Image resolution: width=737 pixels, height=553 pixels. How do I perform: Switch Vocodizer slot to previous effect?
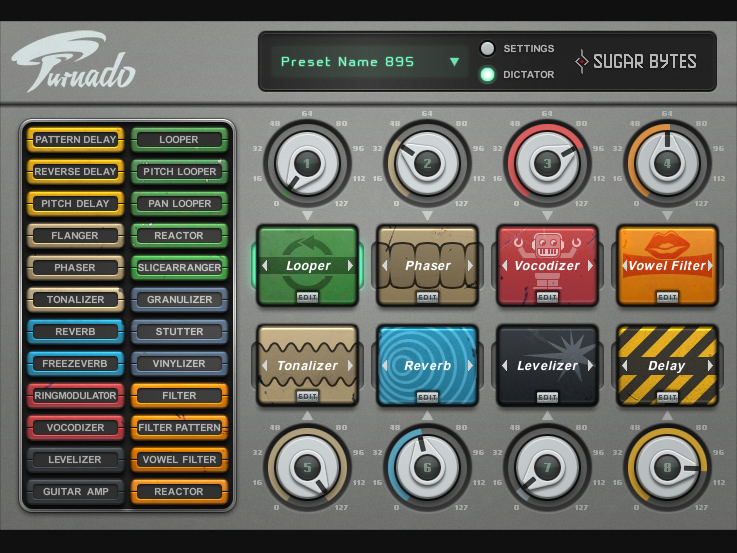point(504,265)
